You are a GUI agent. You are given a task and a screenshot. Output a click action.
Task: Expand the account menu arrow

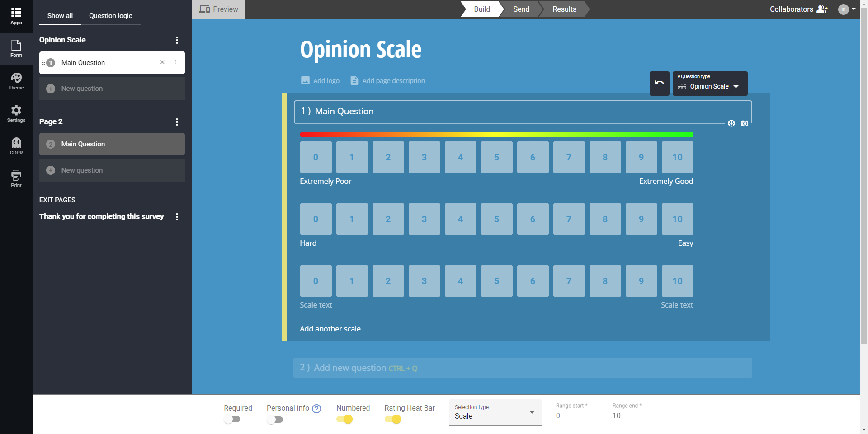point(854,9)
